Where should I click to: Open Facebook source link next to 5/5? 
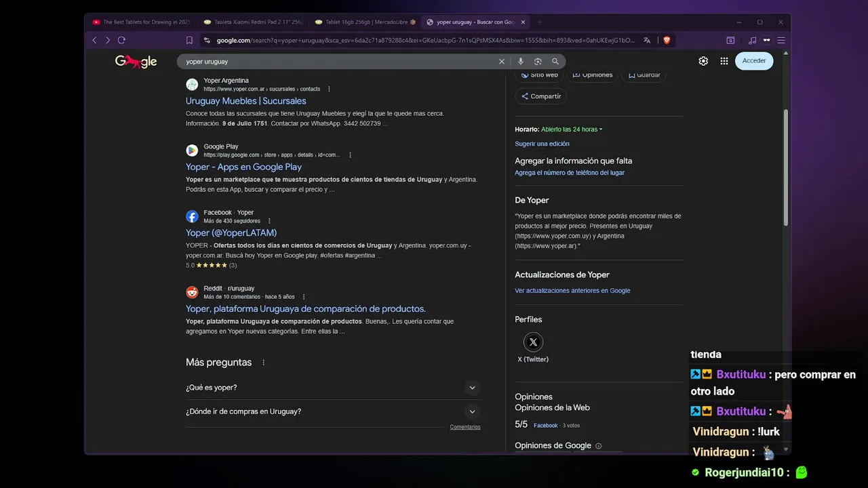click(x=545, y=426)
